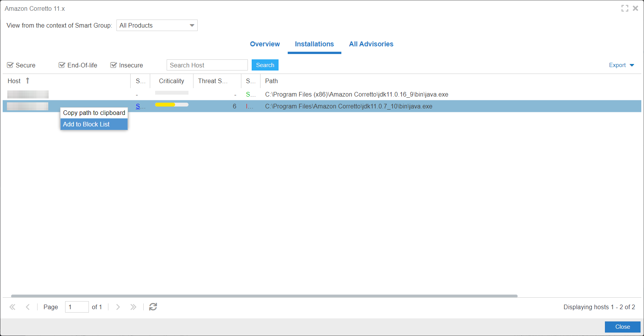Uncheck the Secure filter checkbox
Viewport: 644px width, 336px height.
click(x=10, y=65)
